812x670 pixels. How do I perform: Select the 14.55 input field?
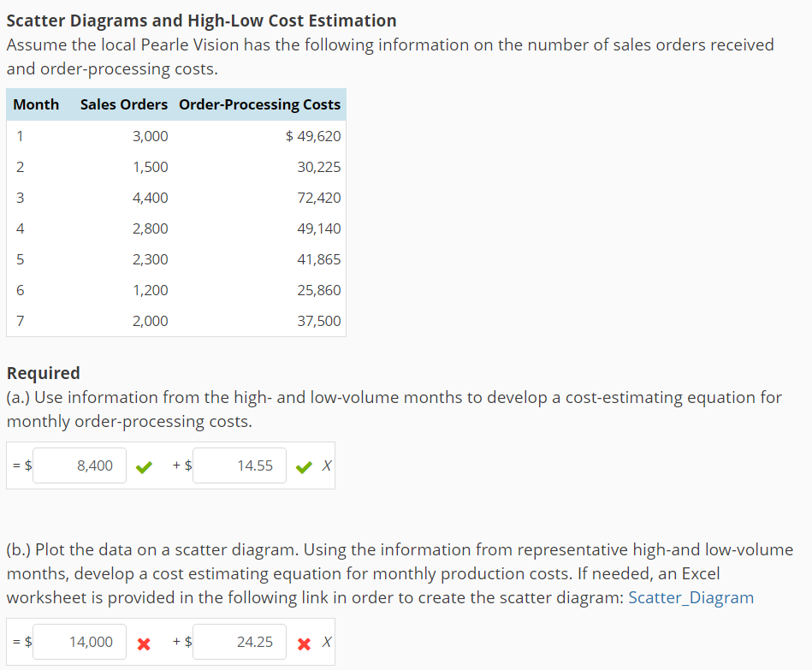[239, 465]
